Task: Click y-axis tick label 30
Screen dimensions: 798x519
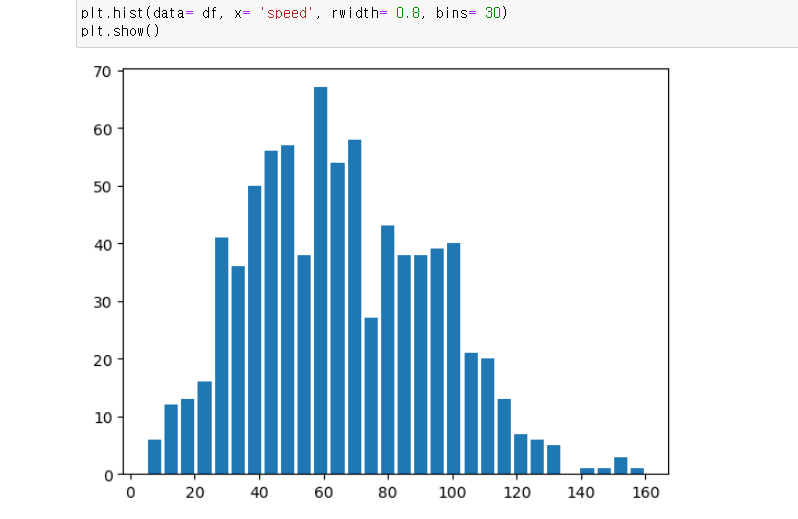Action: point(102,303)
